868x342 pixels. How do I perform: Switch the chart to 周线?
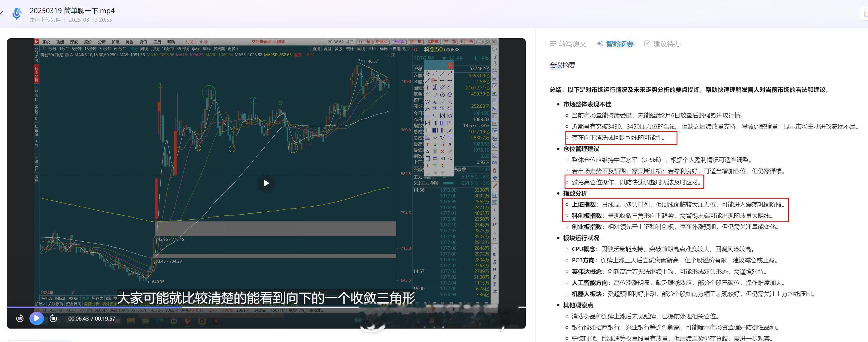point(144,49)
